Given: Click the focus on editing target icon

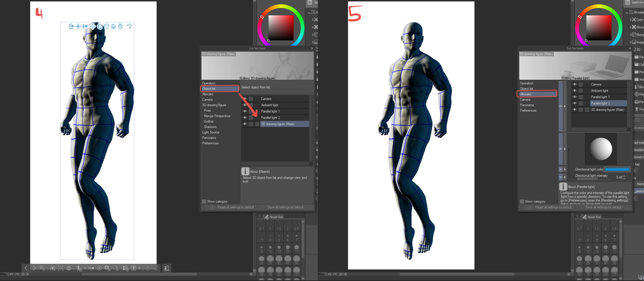Looking at the screenshot, I should click(61, 268).
